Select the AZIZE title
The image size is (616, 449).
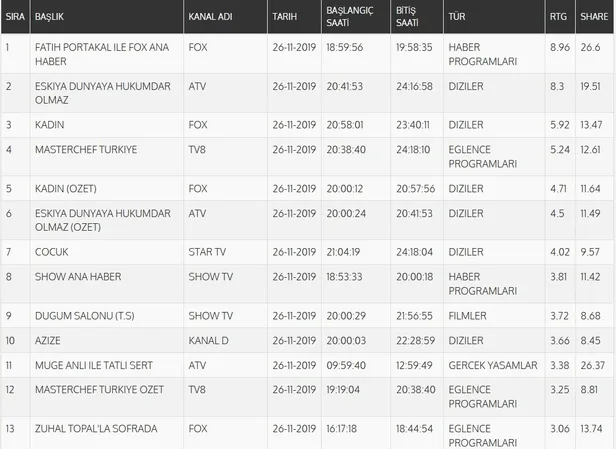pos(48,341)
